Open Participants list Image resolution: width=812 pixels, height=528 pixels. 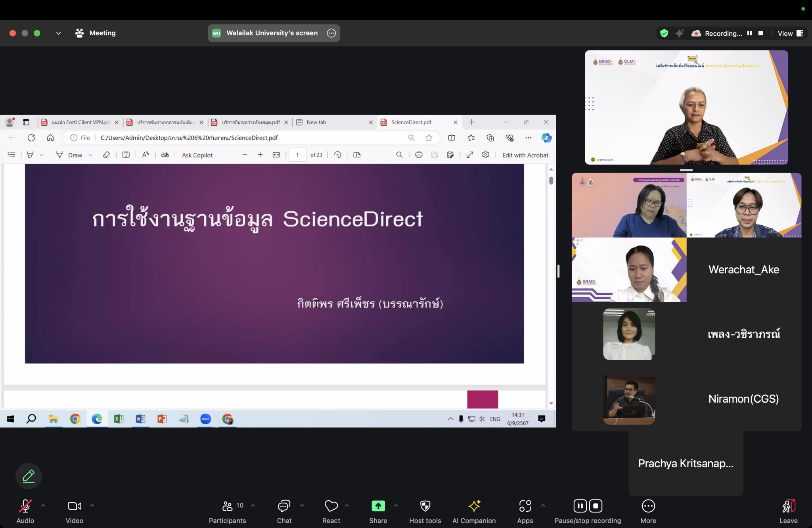(x=228, y=506)
